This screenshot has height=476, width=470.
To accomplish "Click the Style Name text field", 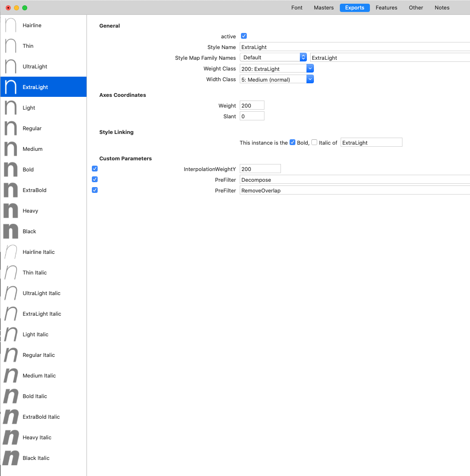I will coord(354,47).
